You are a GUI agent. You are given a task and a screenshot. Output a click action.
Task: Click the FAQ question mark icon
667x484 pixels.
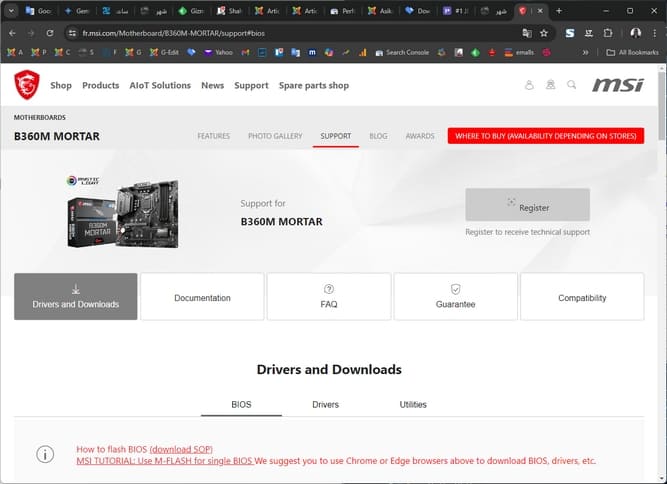(x=329, y=289)
